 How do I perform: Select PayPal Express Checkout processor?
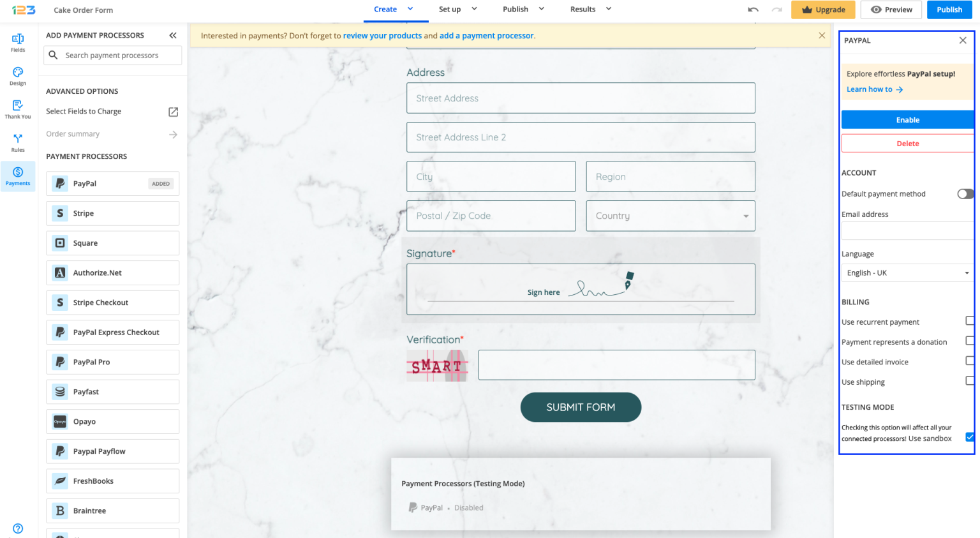pos(112,333)
